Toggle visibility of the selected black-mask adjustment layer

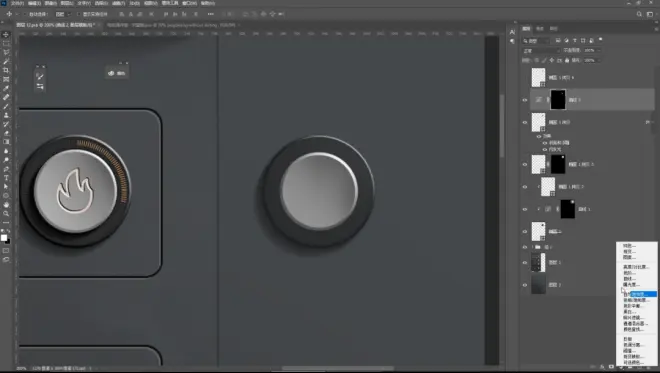pos(525,100)
